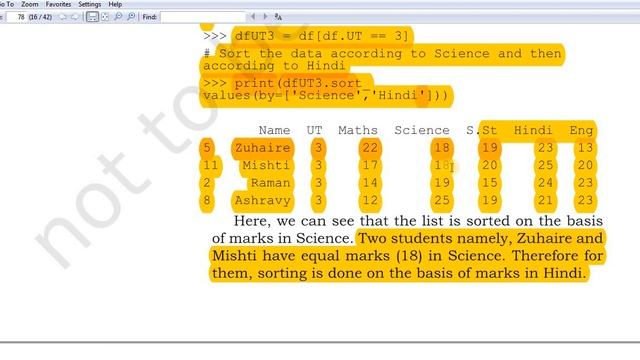Toggle the match case icon
Image resolution: width=640 pixels, height=360 pixels.
pyautogui.click(x=278, y=17)
